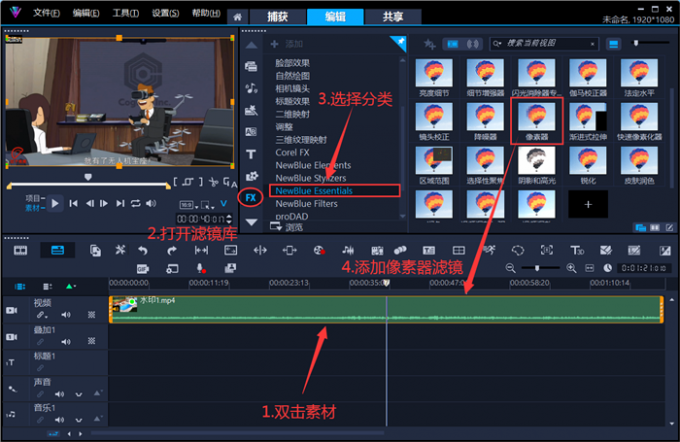
Task: Toggle the library pin icon
Action: (399, 43)
